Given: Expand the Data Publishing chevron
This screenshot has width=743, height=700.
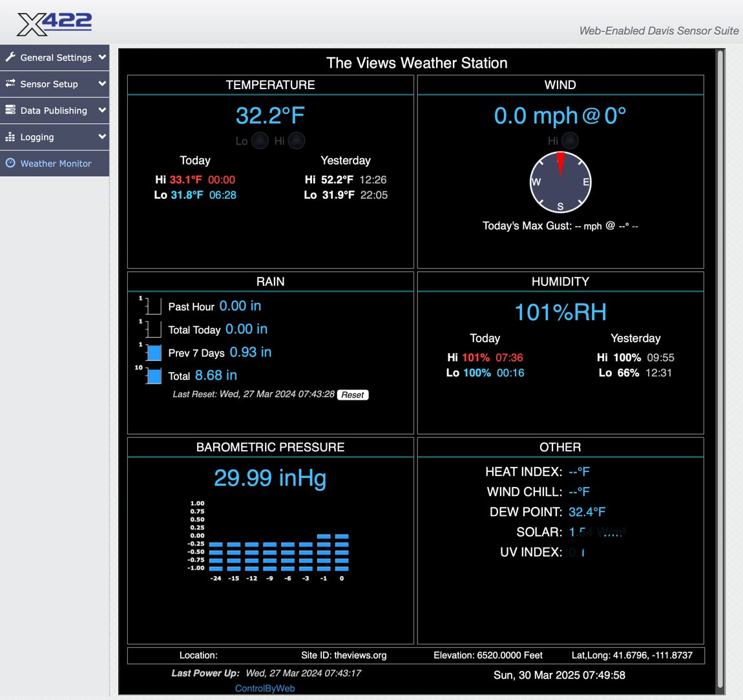Looking at the screenshot, I should [102, 110].
